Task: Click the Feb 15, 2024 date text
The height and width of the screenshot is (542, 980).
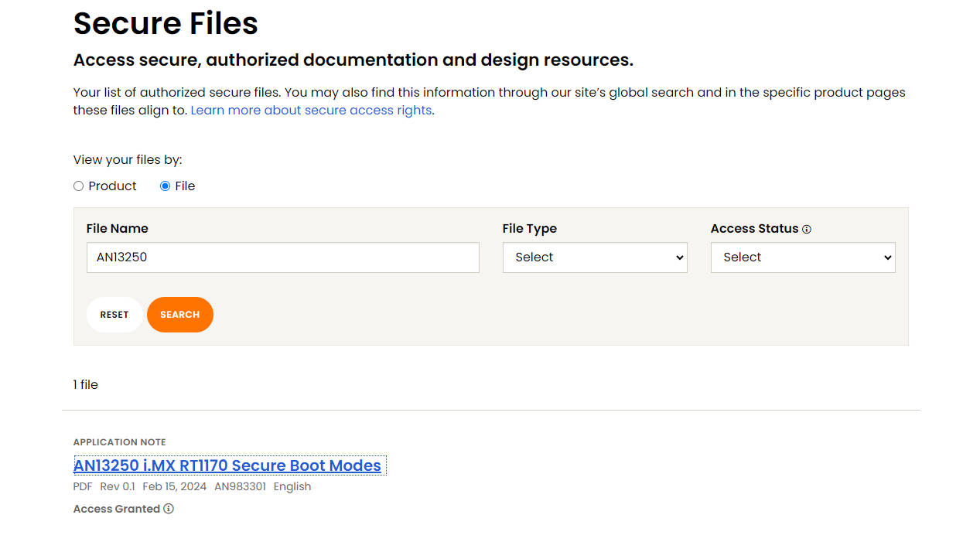Action: [174, 487]
